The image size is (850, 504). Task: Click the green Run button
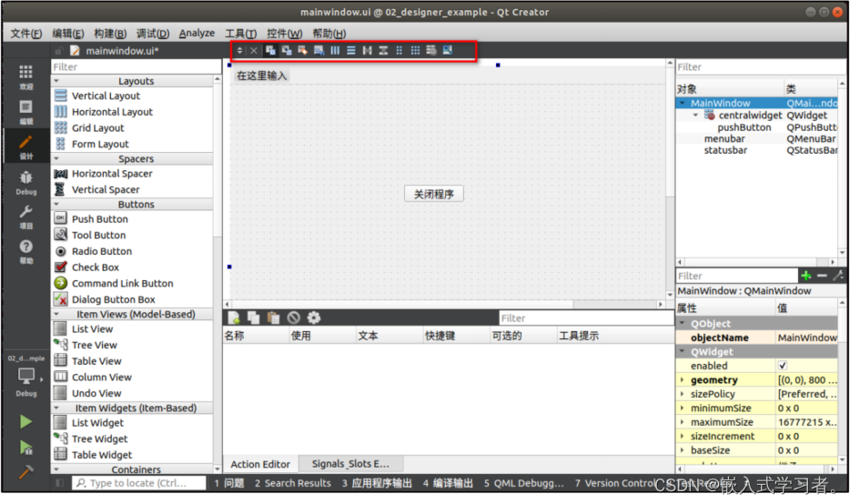point(25,421)
